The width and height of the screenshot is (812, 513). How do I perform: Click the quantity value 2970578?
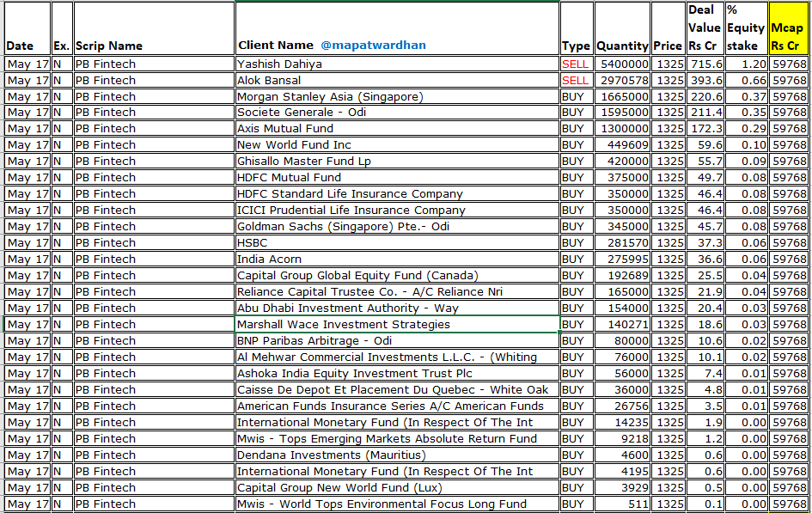[x=624, y=81]
